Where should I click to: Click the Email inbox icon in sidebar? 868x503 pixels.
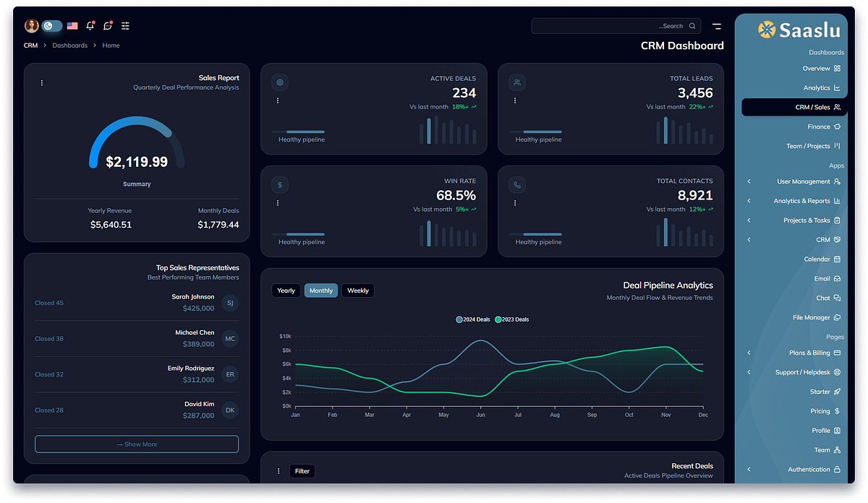pos(837,278)
